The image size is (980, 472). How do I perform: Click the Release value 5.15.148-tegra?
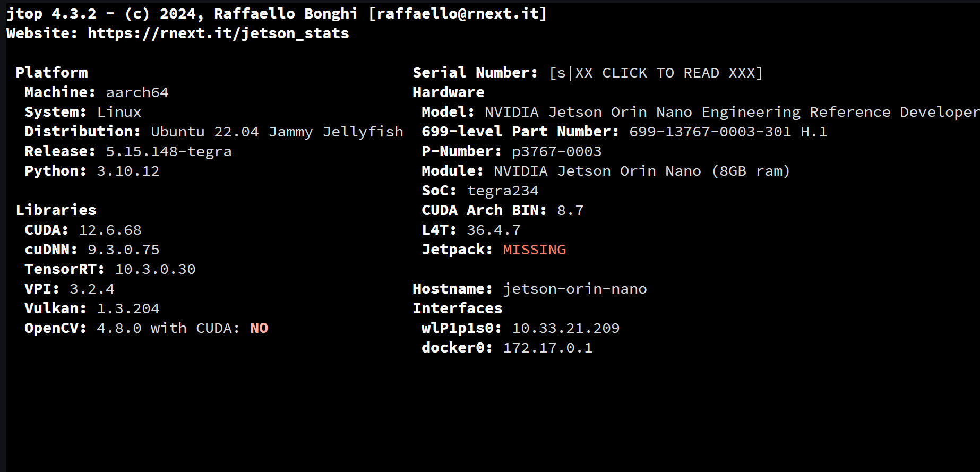[168, 151]
